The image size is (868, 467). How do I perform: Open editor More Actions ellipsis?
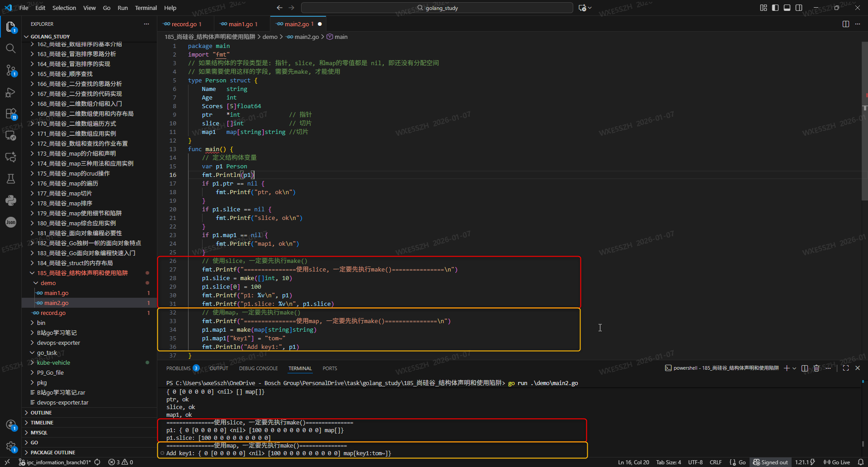point(858,24)
